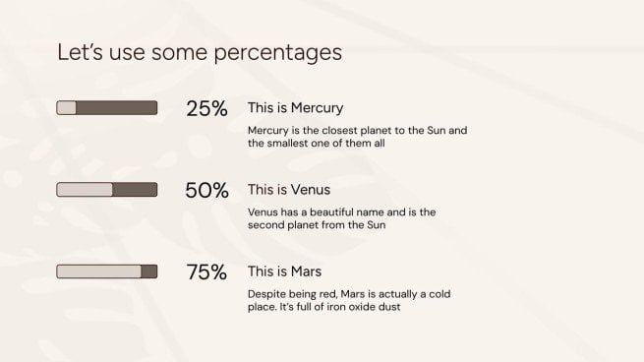Click the 'This is Mars' heading
Image resolution: width=644 pixels, height=362 pixels.
[x=284, y=271]
